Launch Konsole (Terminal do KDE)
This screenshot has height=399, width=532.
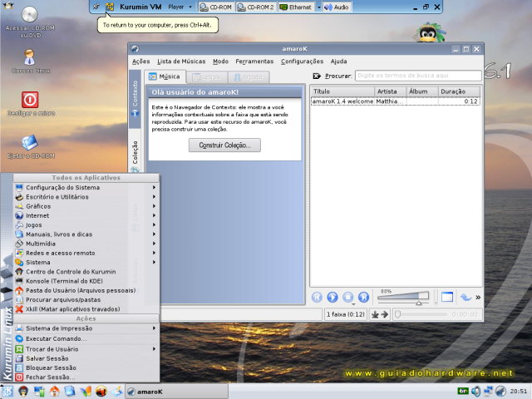[x=86, y=281]
